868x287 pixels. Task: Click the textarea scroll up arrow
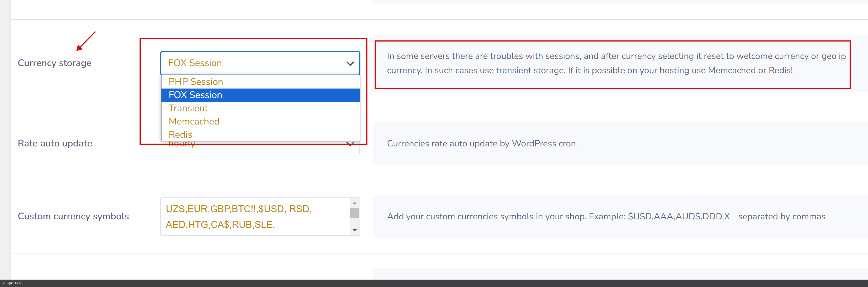click(x=354, y=203)
